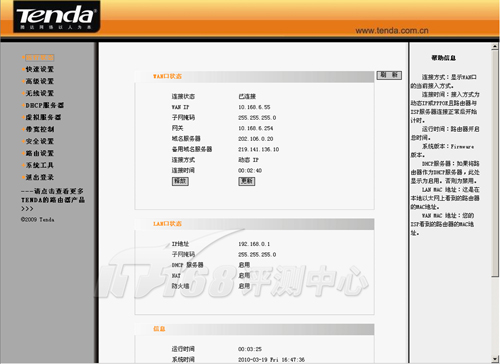Click the 刷新 refresh button
This screenshot has width=500, height=364.
pyautogui.click(x=389, y=75)
